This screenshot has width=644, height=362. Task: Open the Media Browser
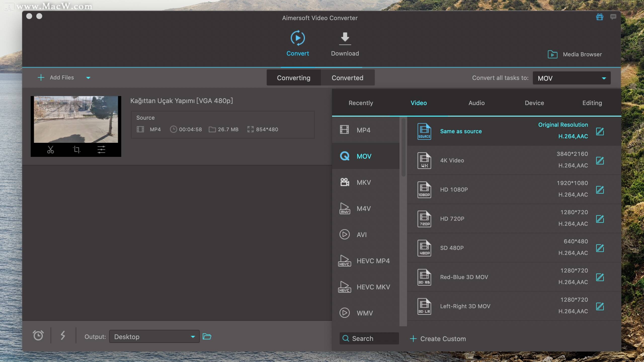tap(575, 54)
